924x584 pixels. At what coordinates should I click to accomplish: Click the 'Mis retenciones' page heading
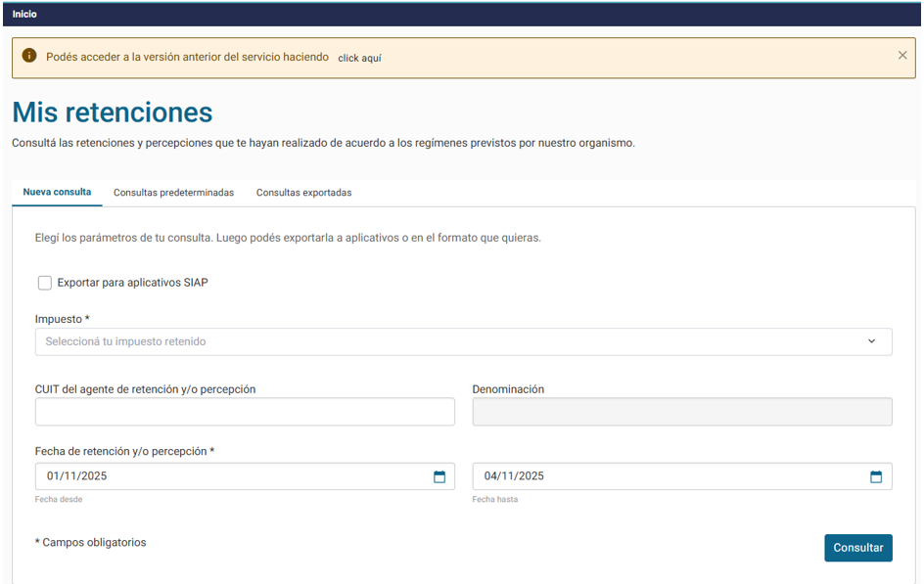(113, 112)
